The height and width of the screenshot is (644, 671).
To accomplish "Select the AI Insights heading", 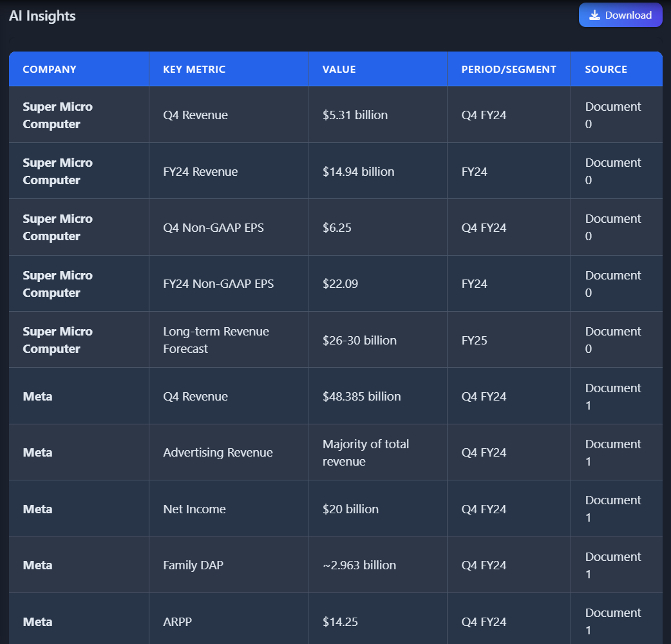I will (43, 16).
